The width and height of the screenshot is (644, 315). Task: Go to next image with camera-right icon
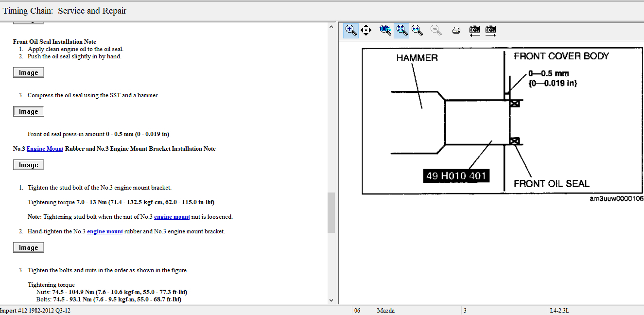(x=491, y=30)
